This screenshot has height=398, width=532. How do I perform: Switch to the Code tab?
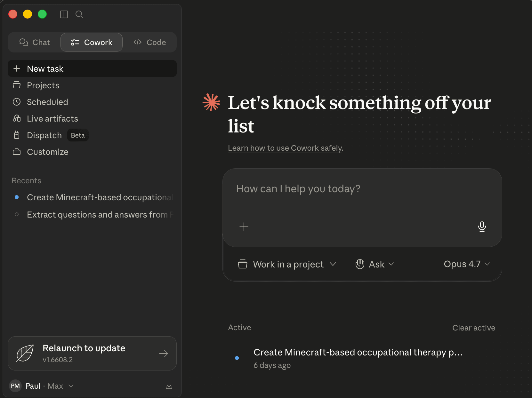[149, 42]
